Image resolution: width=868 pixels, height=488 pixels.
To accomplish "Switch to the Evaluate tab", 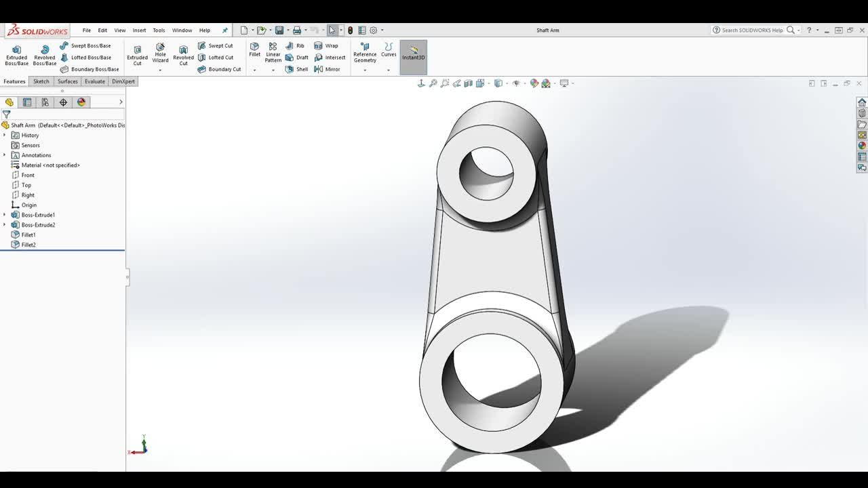I will pos(95,81).
